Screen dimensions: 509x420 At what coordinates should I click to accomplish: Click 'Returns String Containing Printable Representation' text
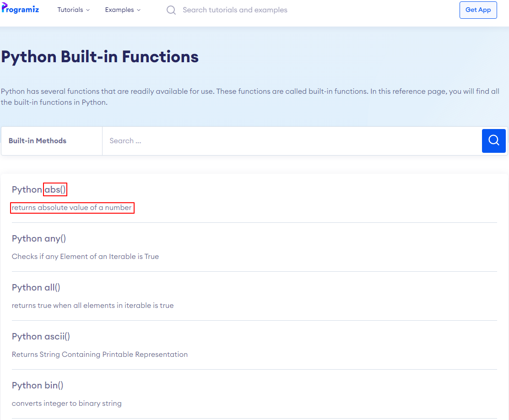tap(100, 355)
